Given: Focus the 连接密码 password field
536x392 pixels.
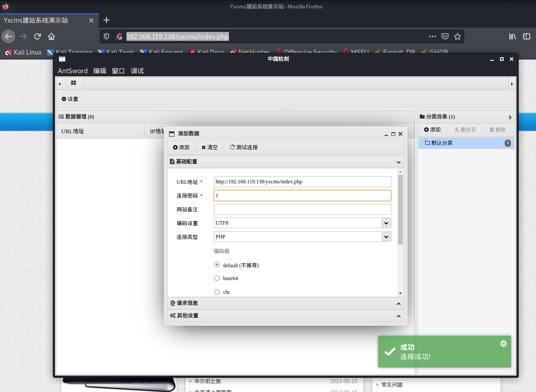Looking at the screenshot, I should pos(302,195).
